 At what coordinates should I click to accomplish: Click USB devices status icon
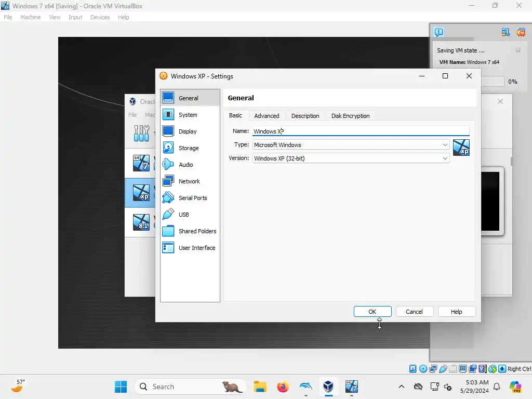[443, 369]
